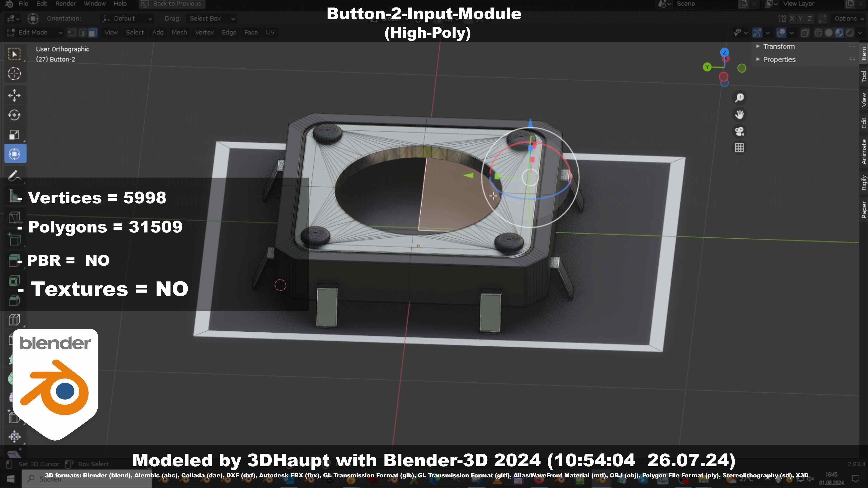Select the Select Box tool
This screenshot has height=488, width=868.
tap(14, 54)
